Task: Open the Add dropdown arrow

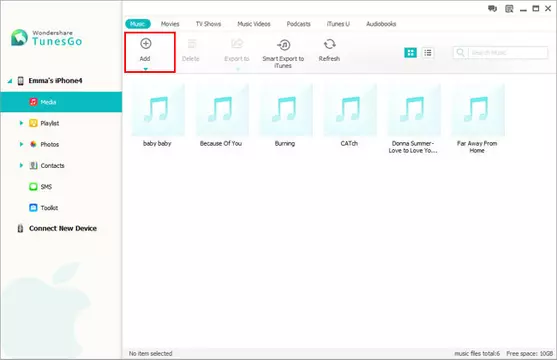Action: [x=146, y=69]
